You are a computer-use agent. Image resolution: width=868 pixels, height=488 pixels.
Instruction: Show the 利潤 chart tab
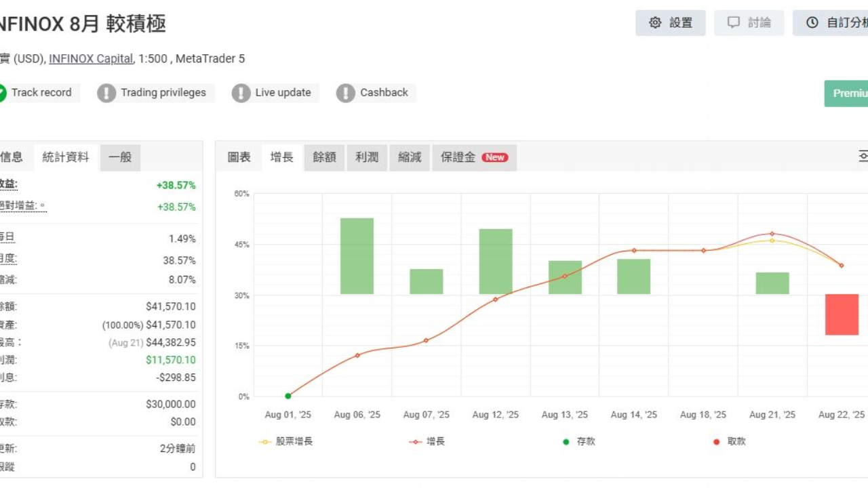click(x=367, y=157)
